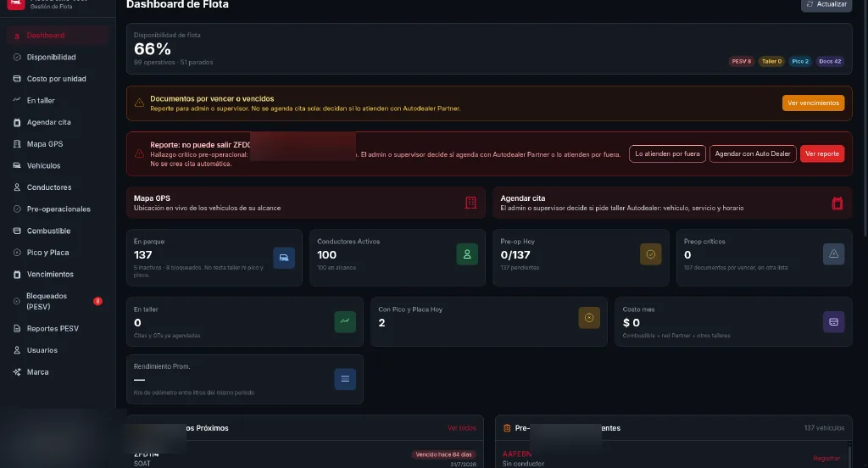
Task: Click the Docs 42 status tag
Action: (830, 62)
